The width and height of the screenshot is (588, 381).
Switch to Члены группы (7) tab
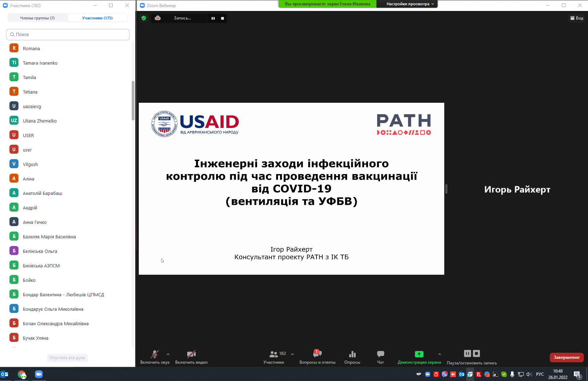(x=37, y=18)
